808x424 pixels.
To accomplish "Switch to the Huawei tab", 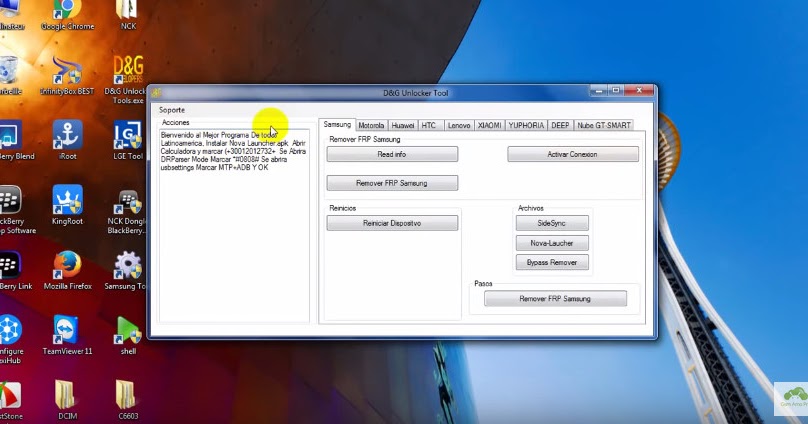I will coord(402,125).
